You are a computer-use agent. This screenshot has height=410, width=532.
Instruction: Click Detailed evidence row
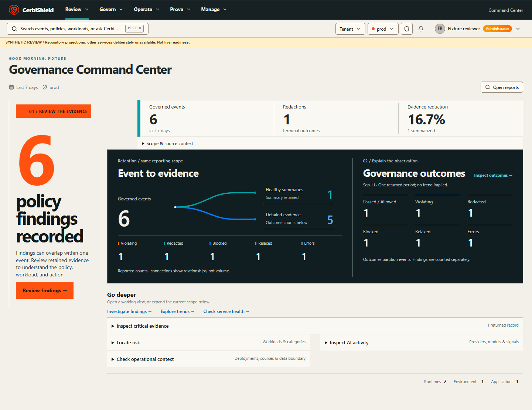pyautogui.click(x=299, y=219)
